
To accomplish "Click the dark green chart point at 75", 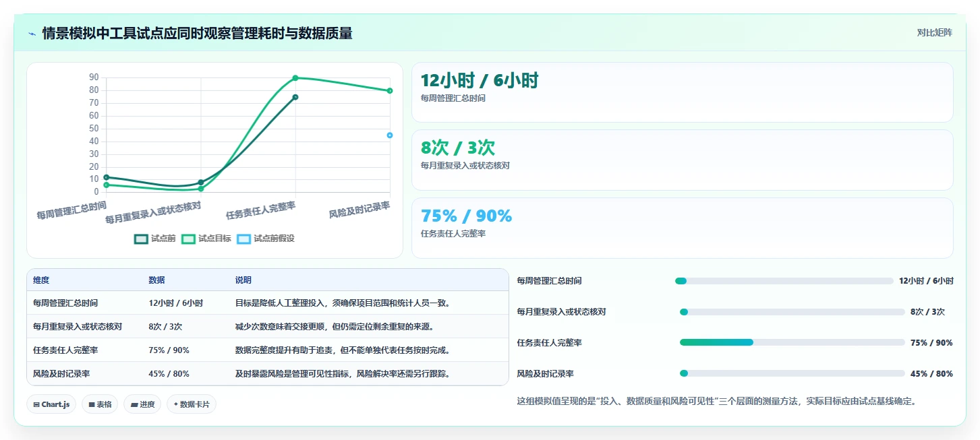I will coord(295,97).
